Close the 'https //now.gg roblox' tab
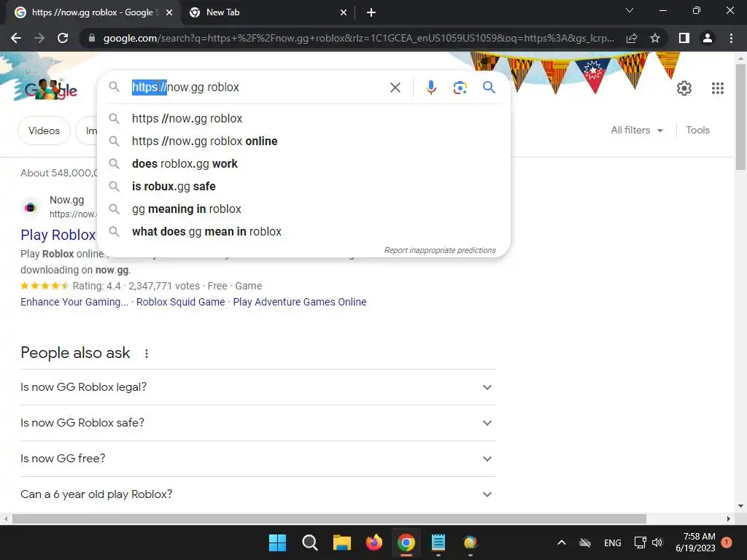The image size is (747, 560). coord(169,13)
